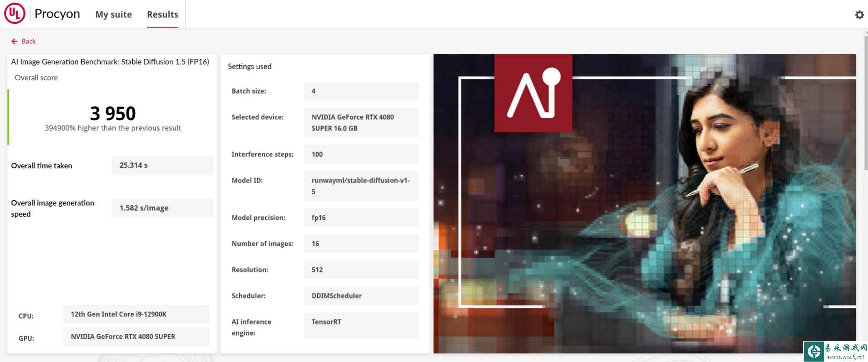Viewport: 868px width, 362px height.
Task: Switch to the Results tab
Action: point(162,14)
